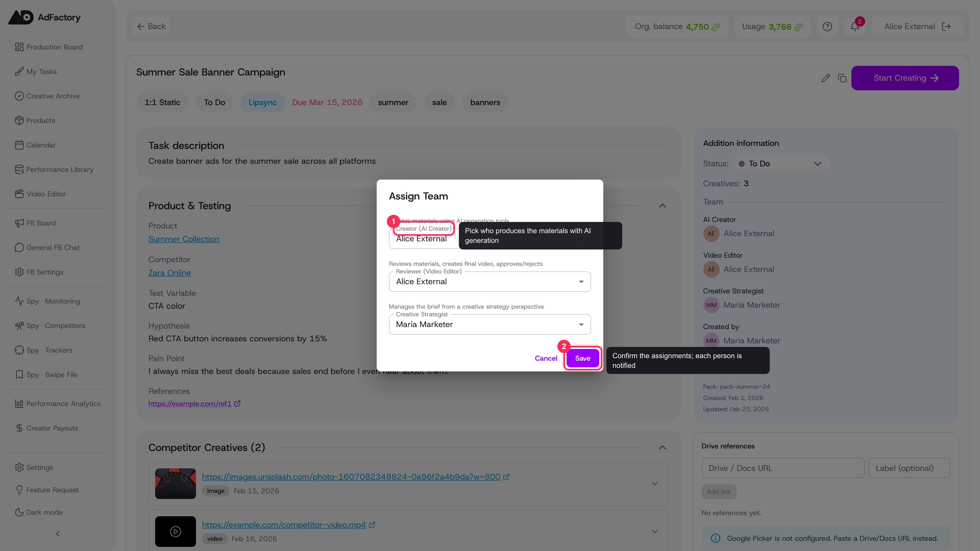
Task: Click the AdFactory logo
Action: (44, 18)
